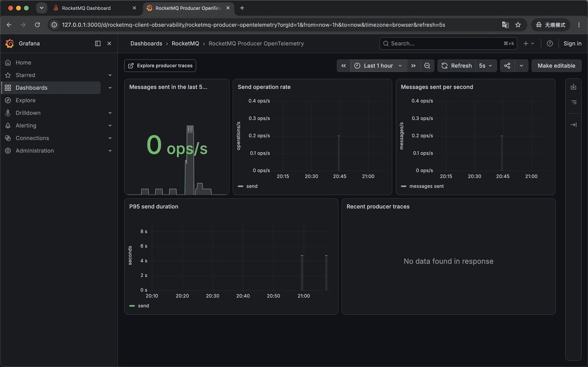Viewport: 588px width, 367px height.
Task: Click the export icon in right panel
Action: coord(573,86)
